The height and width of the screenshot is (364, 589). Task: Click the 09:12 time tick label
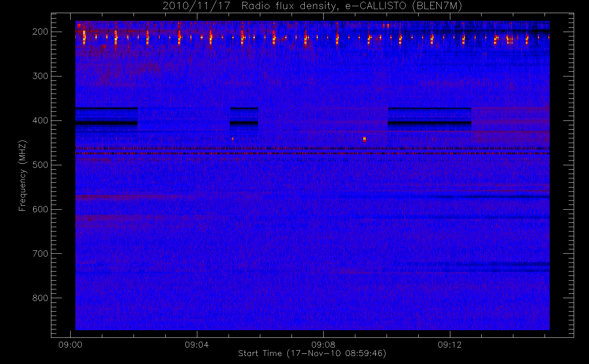pos(450,345)
